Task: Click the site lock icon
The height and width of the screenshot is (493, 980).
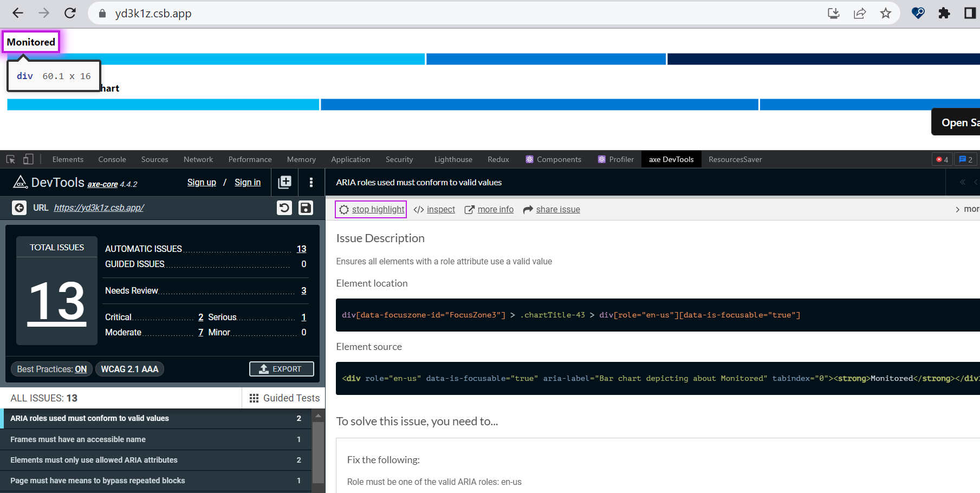Action: [x=102, y=13]
